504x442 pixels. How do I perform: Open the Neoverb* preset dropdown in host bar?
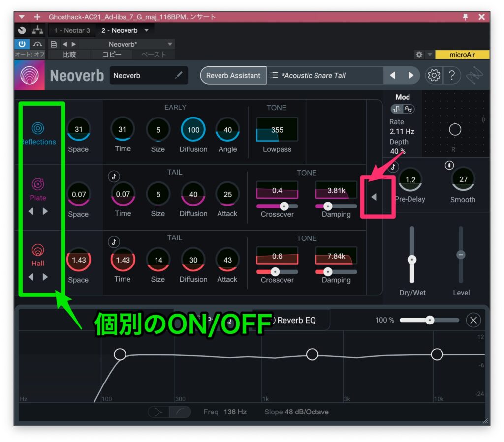coord(170,44)
